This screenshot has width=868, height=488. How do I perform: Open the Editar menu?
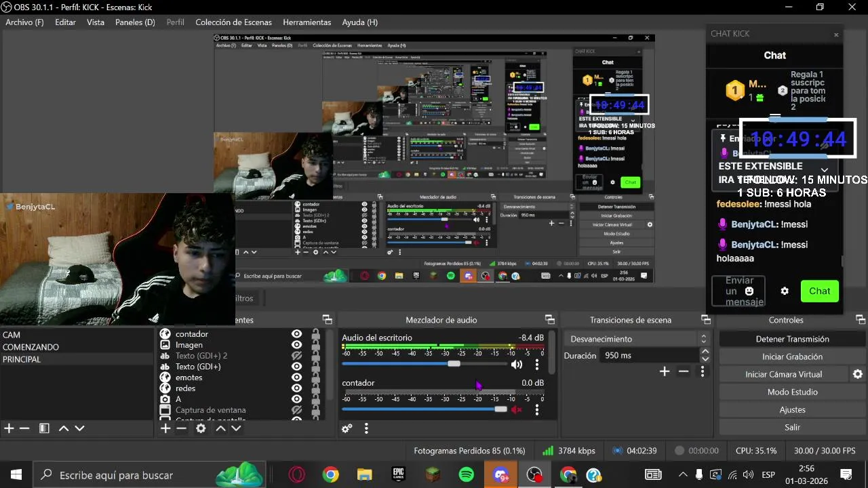(x=65, y=22)
